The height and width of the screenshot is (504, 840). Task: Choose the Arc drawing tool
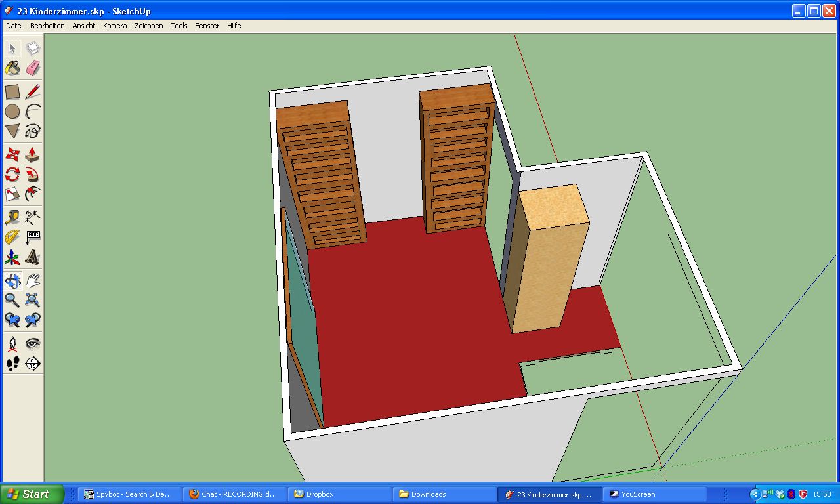pos(33,112)
